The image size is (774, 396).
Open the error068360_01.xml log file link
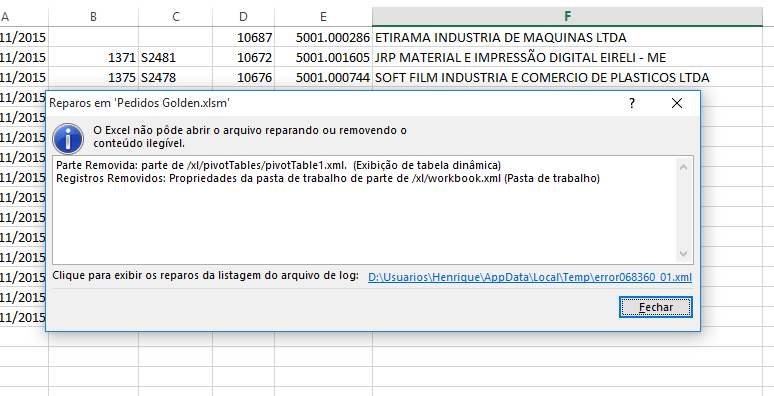click(x=530, y=277)
